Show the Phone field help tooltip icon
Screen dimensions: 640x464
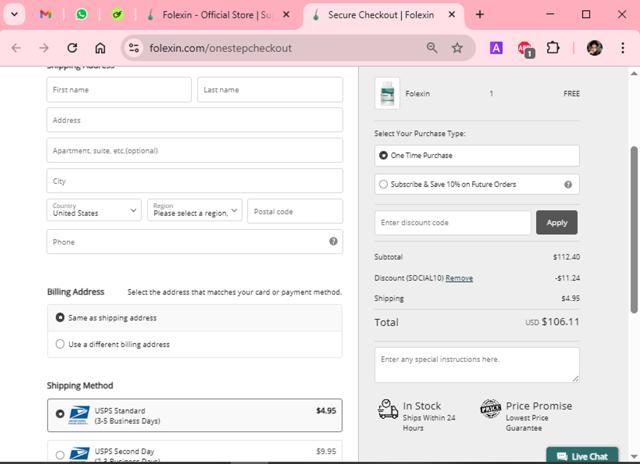tap(333, 242)
